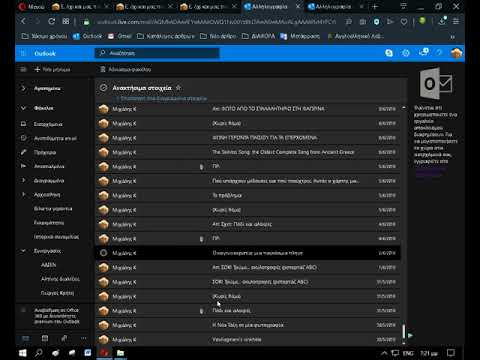Viewport: 480px width, 360px height.
Task: Toggle the selection circle on the highlighted message row
Action: (103, 253)
